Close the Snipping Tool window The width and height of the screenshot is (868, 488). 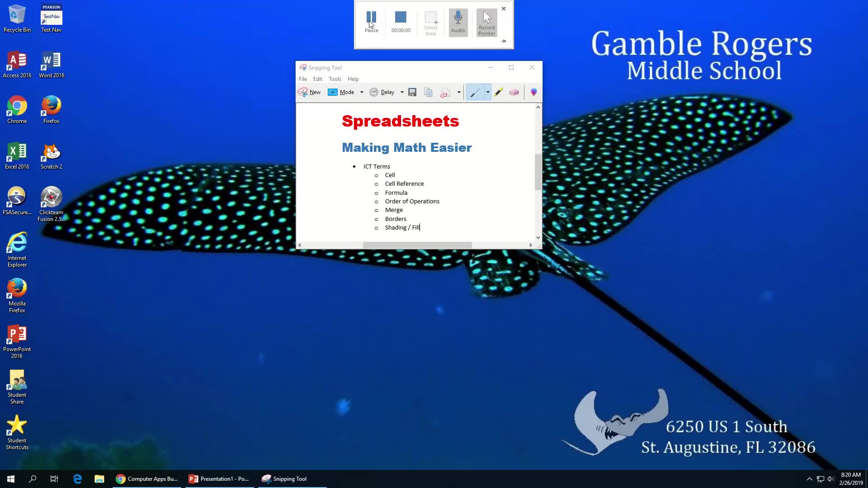point(532,67)
